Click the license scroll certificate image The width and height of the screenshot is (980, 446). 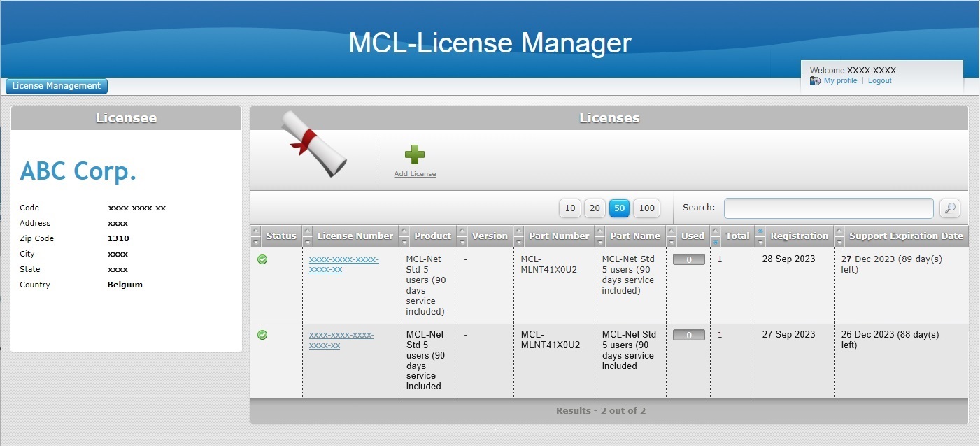[x=314, y=143]
